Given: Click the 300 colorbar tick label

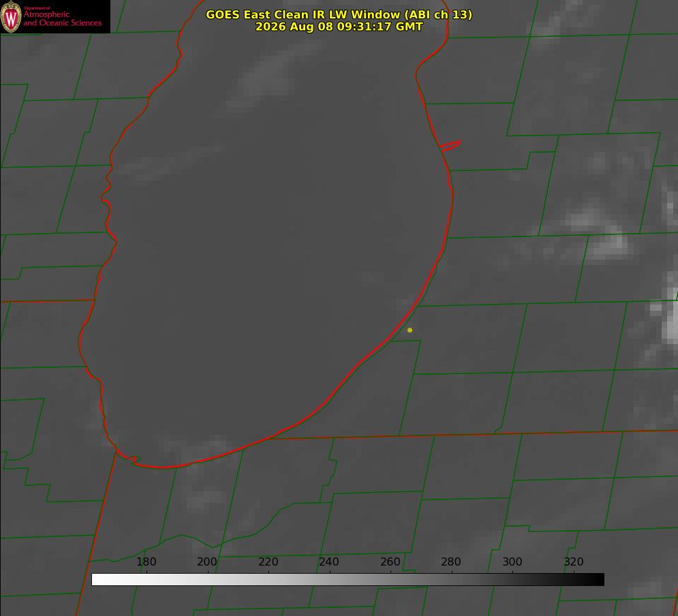Looking at the screenshot, I should pos(512,562).
